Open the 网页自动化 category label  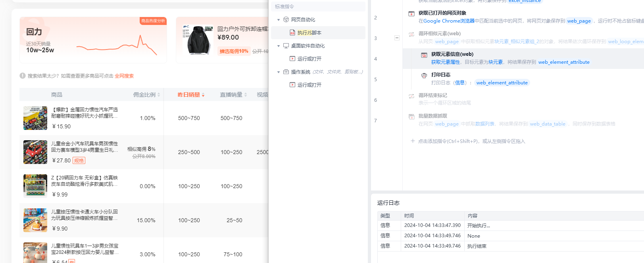[303, 20]
